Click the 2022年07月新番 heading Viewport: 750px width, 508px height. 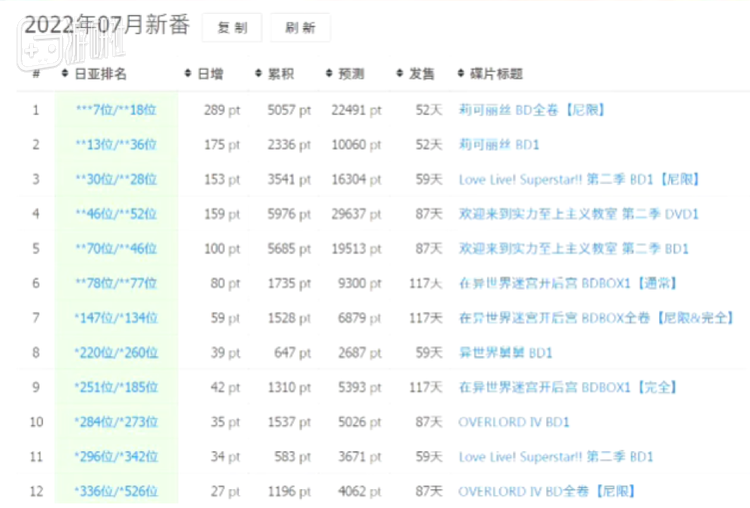106,27
